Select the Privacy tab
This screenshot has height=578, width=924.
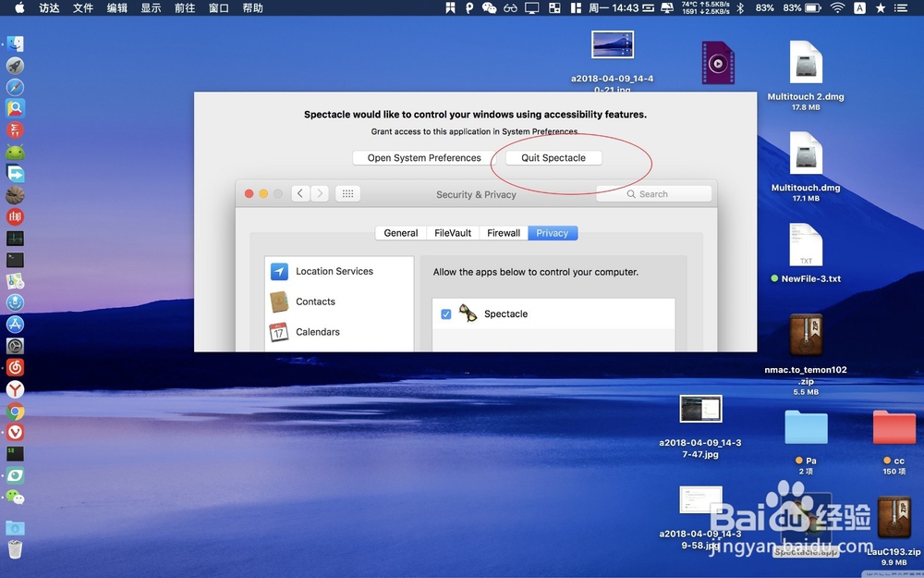point(553,233)
